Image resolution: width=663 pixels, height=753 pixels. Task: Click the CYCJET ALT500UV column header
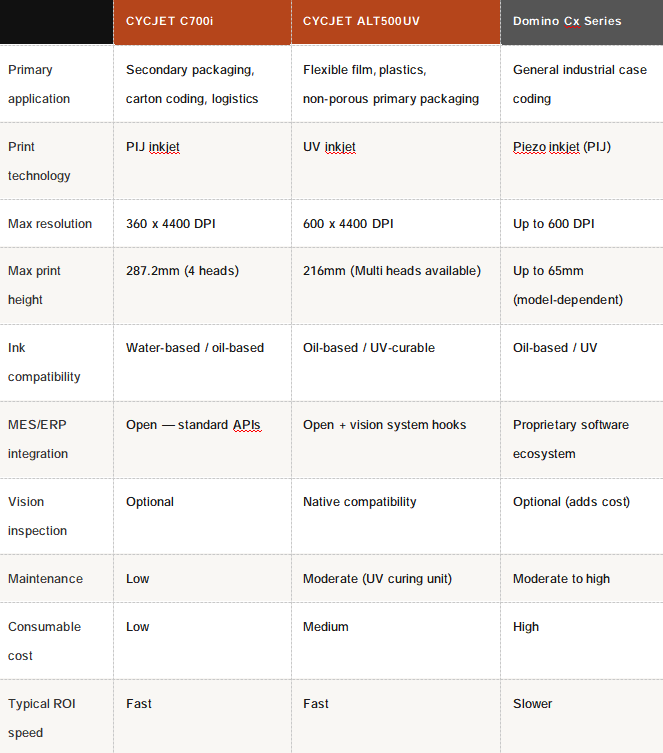point(360,21)
